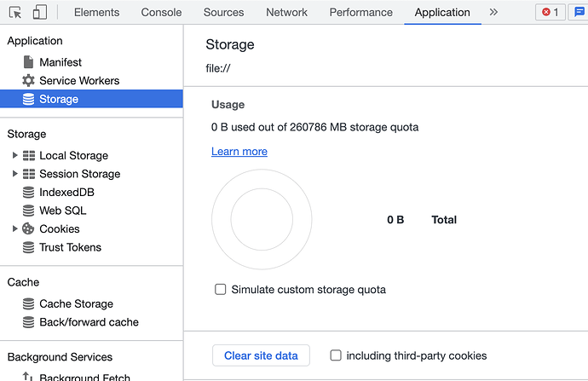
Task: Open the Trust Tokens database icon
Action: [x=28, y=247]
